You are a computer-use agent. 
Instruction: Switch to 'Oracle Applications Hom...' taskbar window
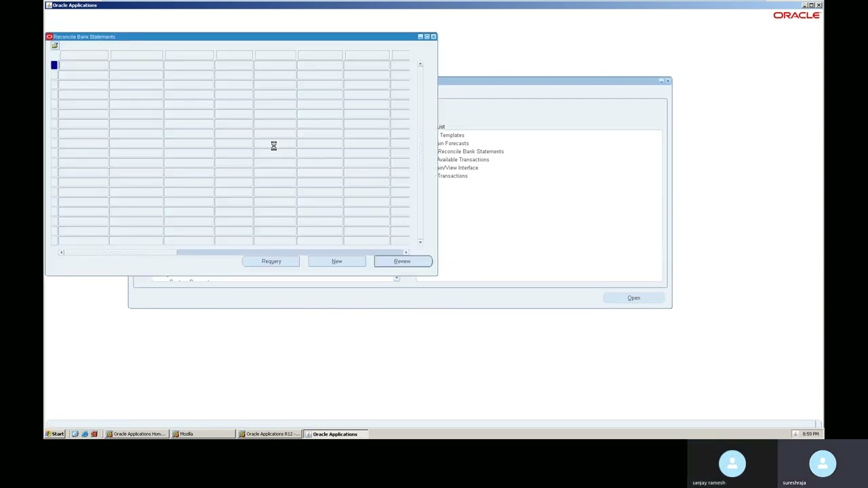coord(136,434)
